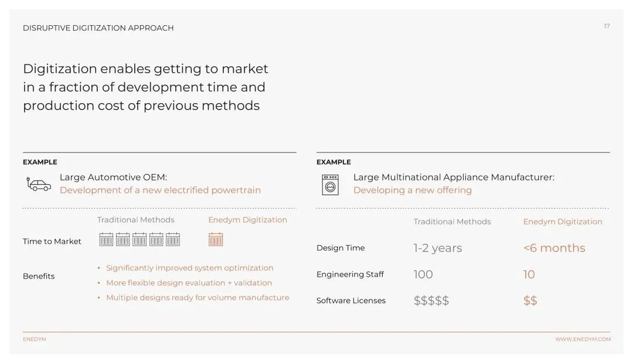
Task: Click the orange Enedym calendar icon
Action: (x=216, y=239)
